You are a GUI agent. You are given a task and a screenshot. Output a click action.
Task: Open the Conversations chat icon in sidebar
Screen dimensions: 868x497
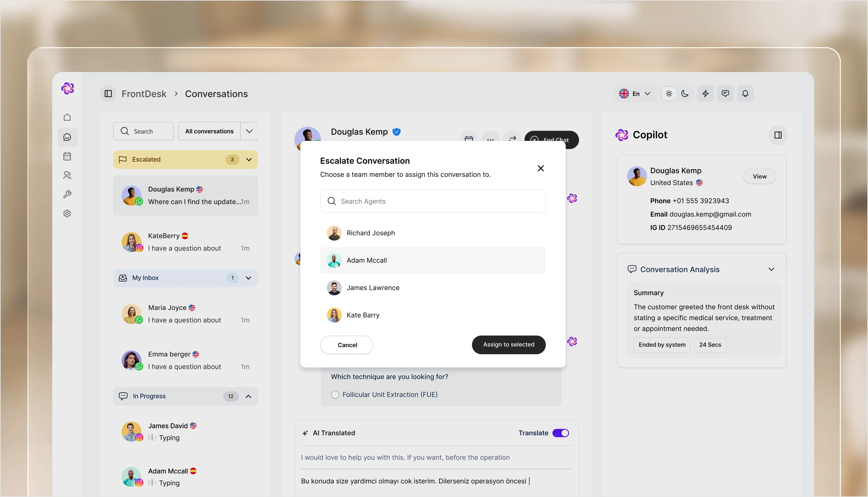coord(67,137)
